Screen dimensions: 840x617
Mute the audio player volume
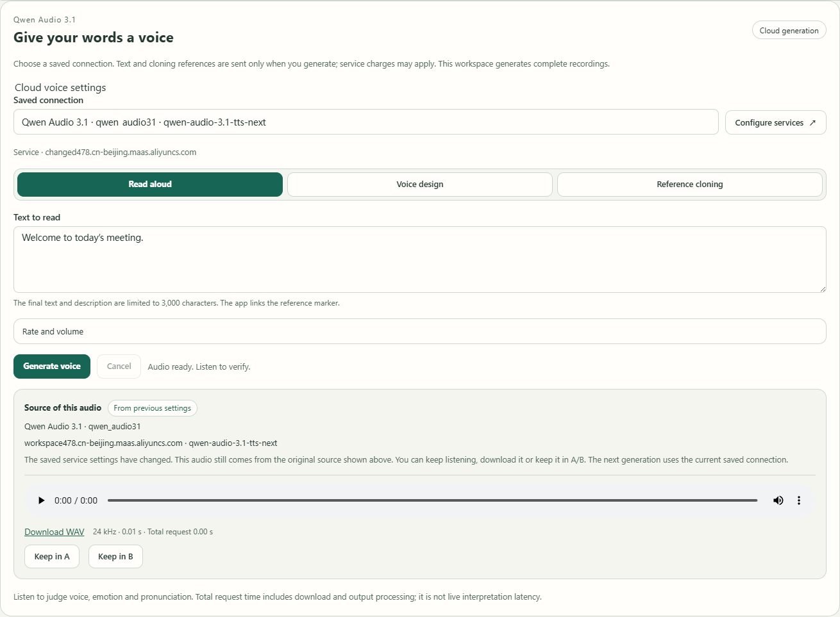point(778,500)
